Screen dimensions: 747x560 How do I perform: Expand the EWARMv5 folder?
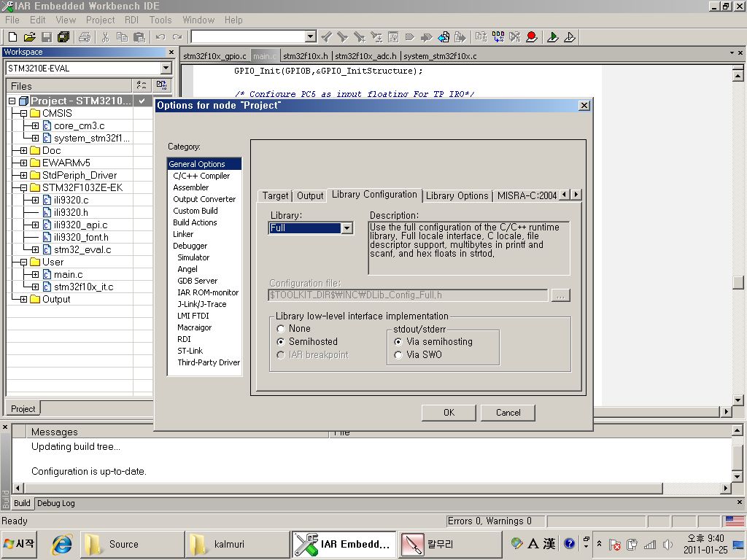tap(23, 163)
